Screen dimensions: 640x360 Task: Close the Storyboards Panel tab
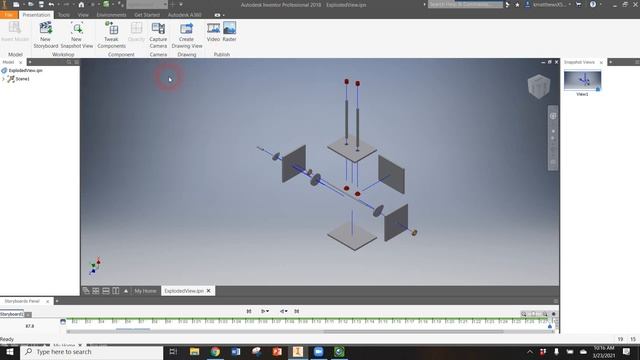click(47, 301)
